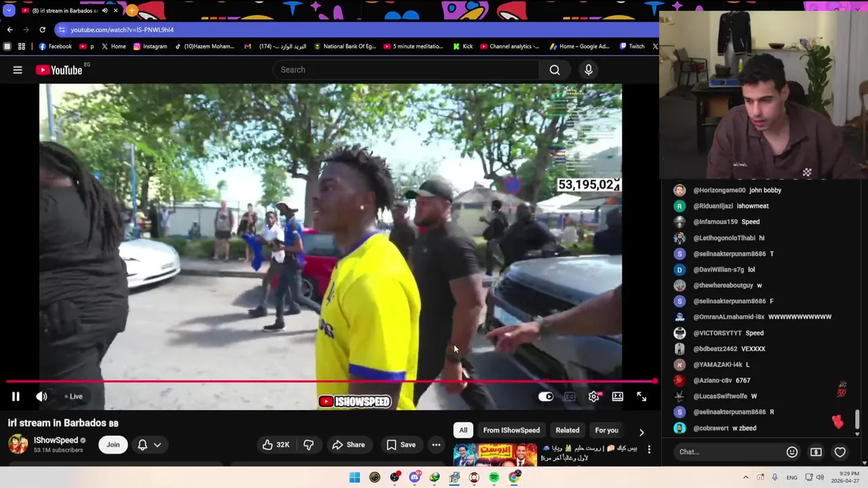This screenshot has height=488, width=868.
Task: Open the Channel analytics bookmark
Action: tap(509, 47)
